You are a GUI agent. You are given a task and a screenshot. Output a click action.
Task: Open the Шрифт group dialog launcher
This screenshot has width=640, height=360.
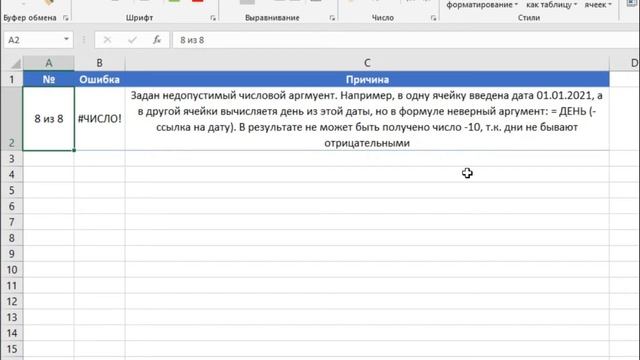click(x=213, y=18)
